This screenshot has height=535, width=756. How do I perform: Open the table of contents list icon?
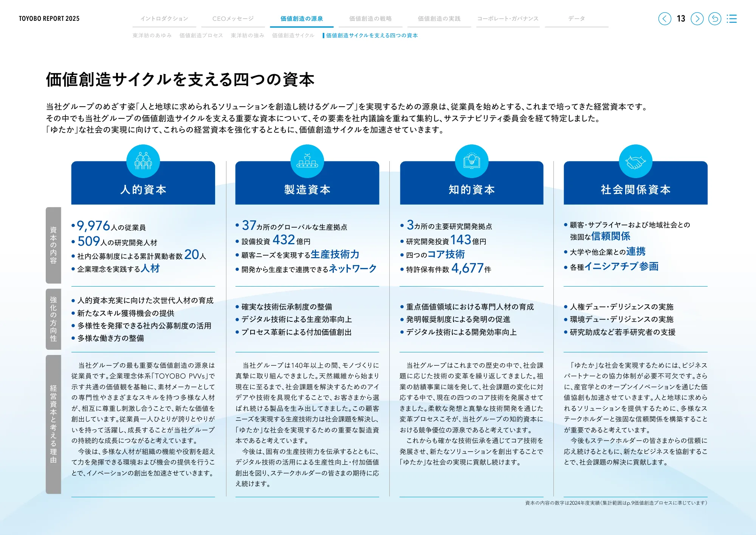[x=732, y=19]
